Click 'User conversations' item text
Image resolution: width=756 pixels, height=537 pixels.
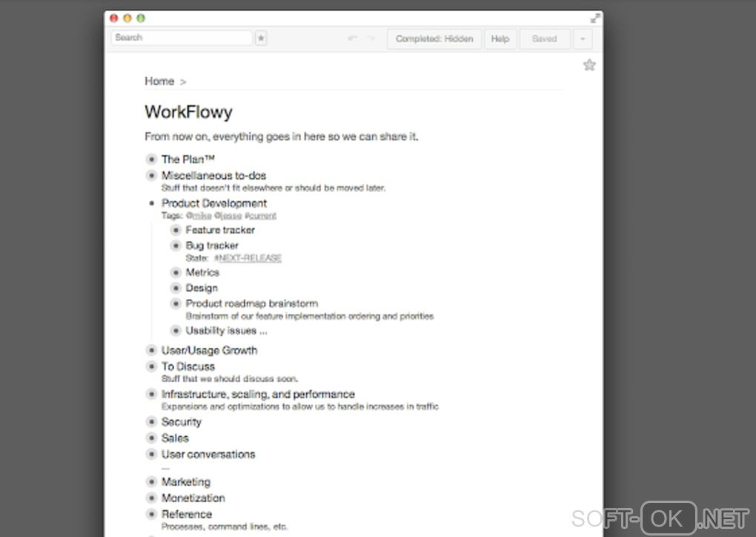point(208,454)
